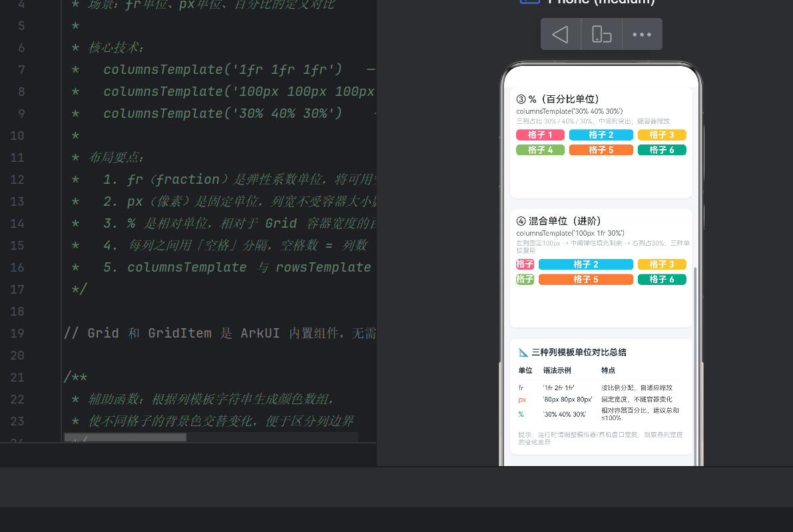Click blue 格子 2 cell in mixed-unit section
The height and width of the screenshot is (532, 793).
point(586,264)
